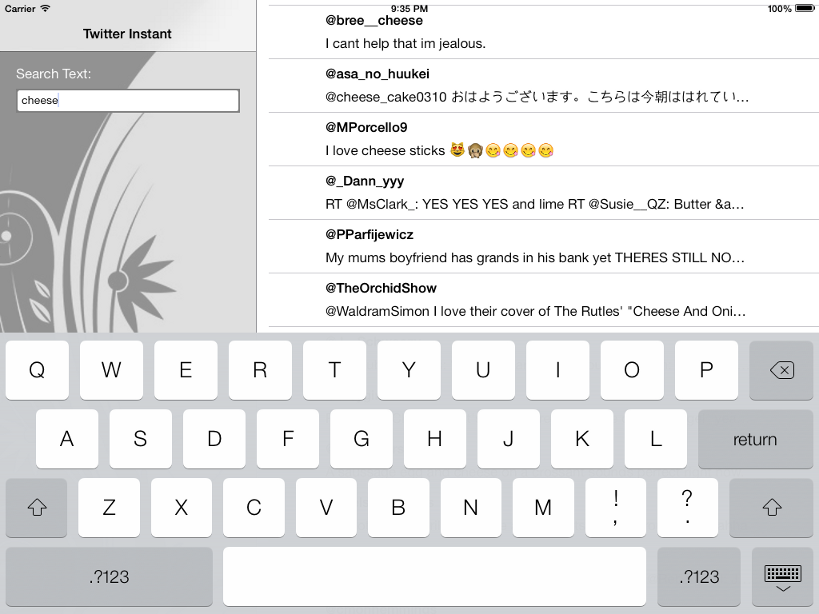819x614 pixels.
Task: Tap the space bar
Action: point(435,576)
